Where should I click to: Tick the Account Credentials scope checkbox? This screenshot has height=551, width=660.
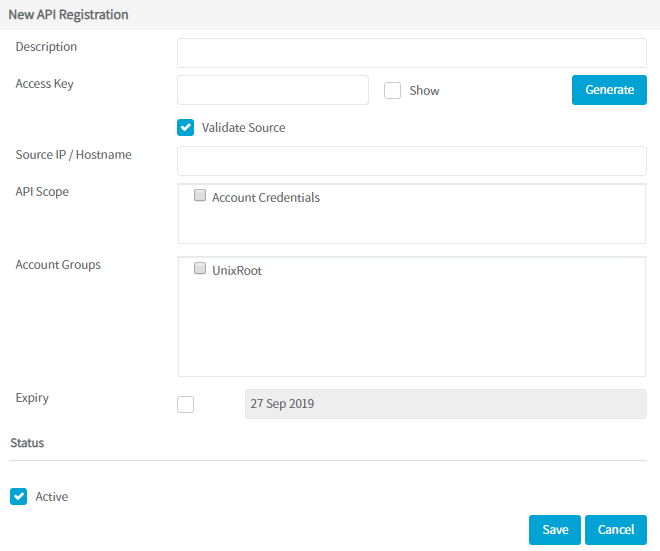coord(200,197)
